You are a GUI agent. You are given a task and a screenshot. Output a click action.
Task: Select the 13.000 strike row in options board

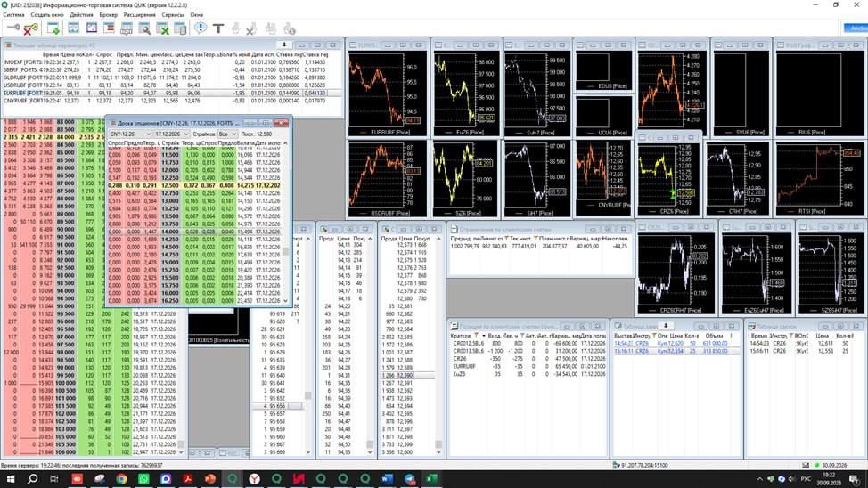tap(194, 201)
